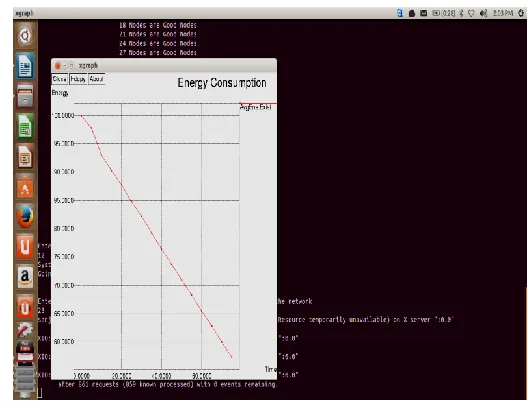Open the network indicator menu

click(471, 13)
